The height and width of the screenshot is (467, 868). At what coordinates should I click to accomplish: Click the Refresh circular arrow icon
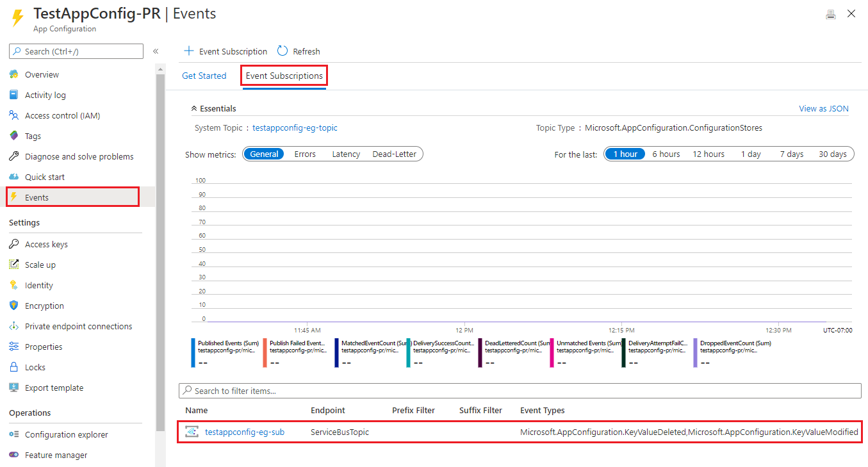tap(283, 51)
